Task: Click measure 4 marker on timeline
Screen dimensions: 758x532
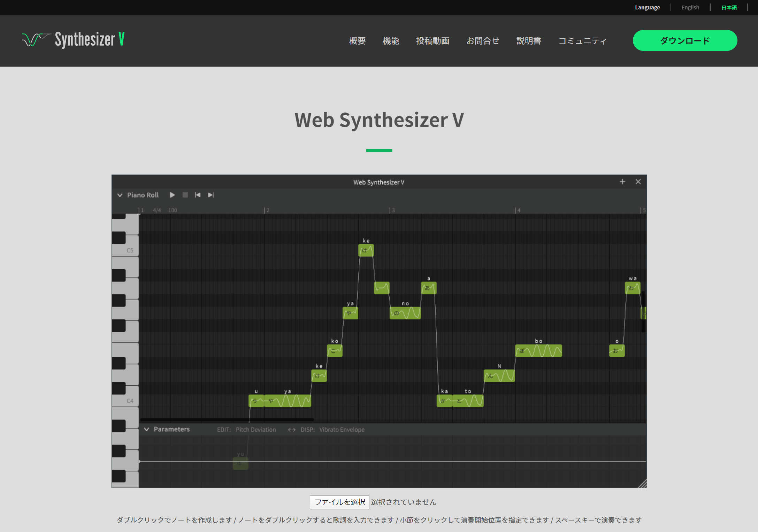Action: coord(518,210)
